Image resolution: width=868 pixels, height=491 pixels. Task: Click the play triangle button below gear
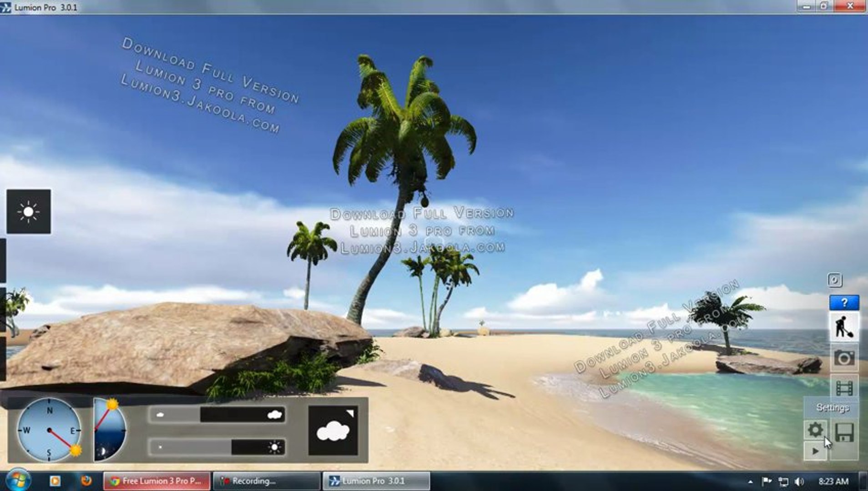pyautogui.click(x=815, y=451)
